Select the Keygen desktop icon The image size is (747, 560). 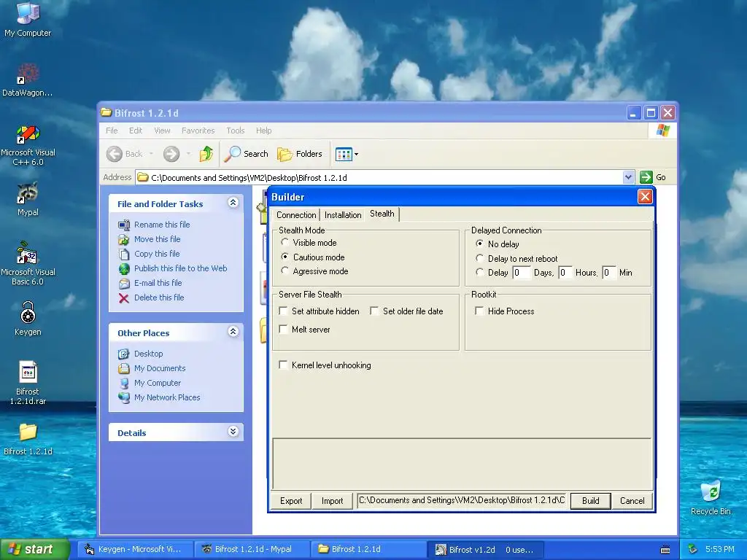click(28, 318)
